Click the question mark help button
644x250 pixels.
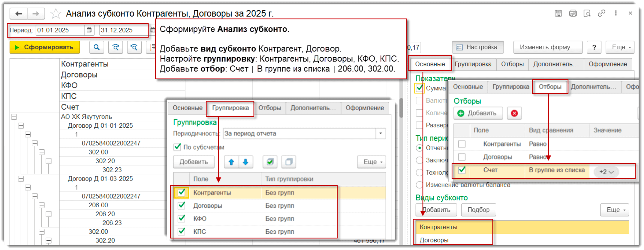point(594,47)
